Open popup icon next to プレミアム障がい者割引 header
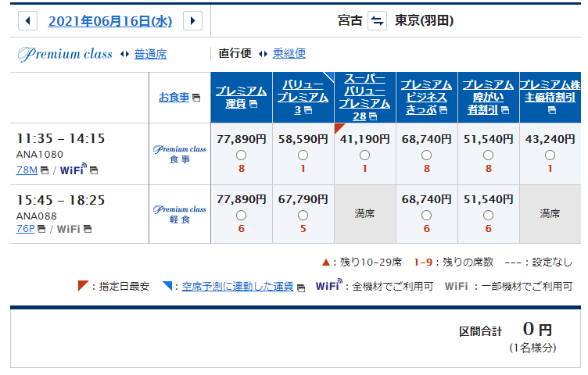 (505, 110)
